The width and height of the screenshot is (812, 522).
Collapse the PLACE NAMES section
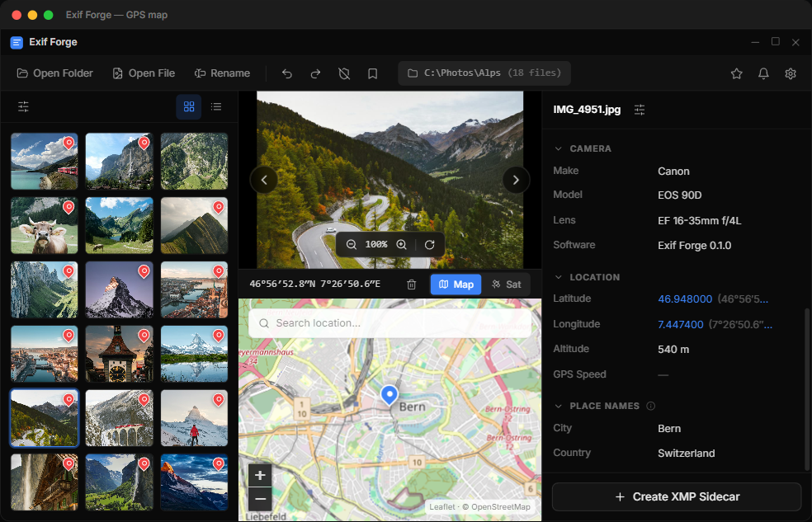[558, 406]
